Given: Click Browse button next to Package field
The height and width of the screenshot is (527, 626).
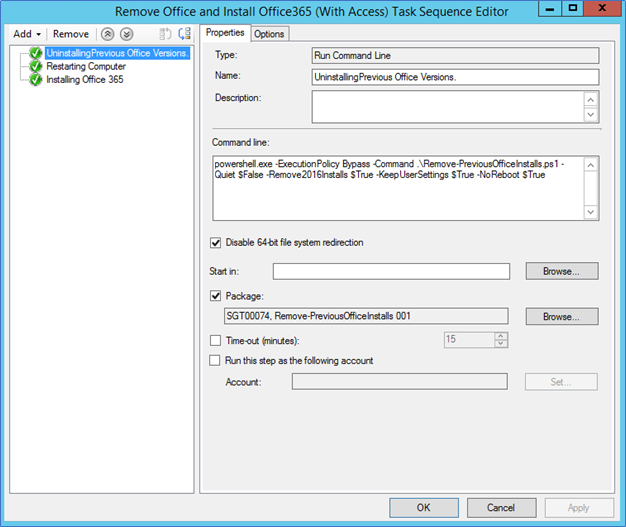Looking at the screenshot, I should [562, 317].
